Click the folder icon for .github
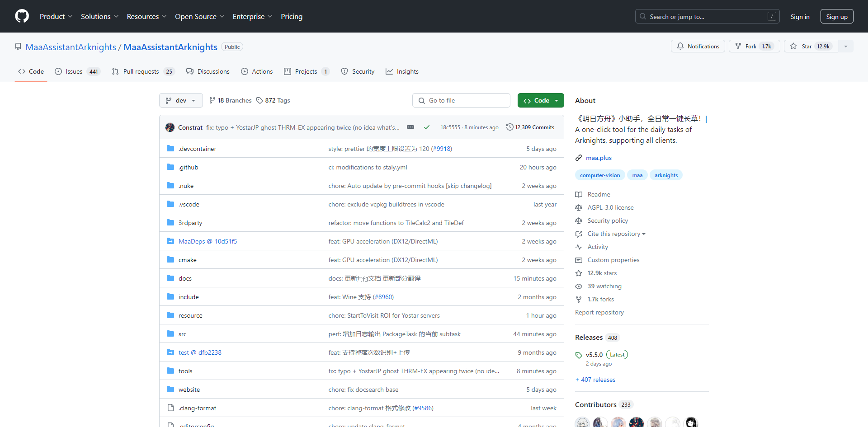This screenshot has width=868, height=427. coord(170,167)
